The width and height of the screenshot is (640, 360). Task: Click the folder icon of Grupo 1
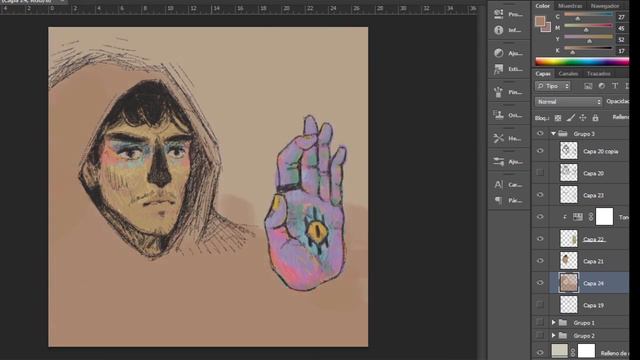tap(563, 322)
